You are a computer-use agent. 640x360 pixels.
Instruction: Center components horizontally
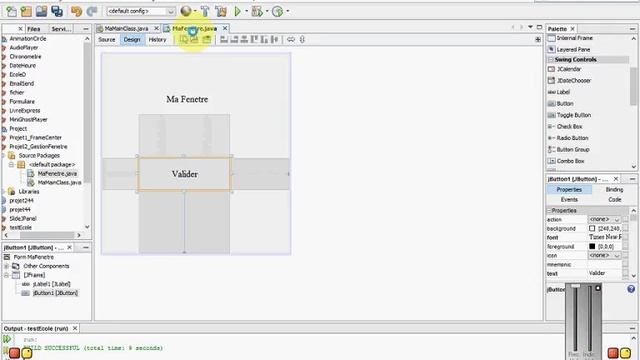coord(244,40)
